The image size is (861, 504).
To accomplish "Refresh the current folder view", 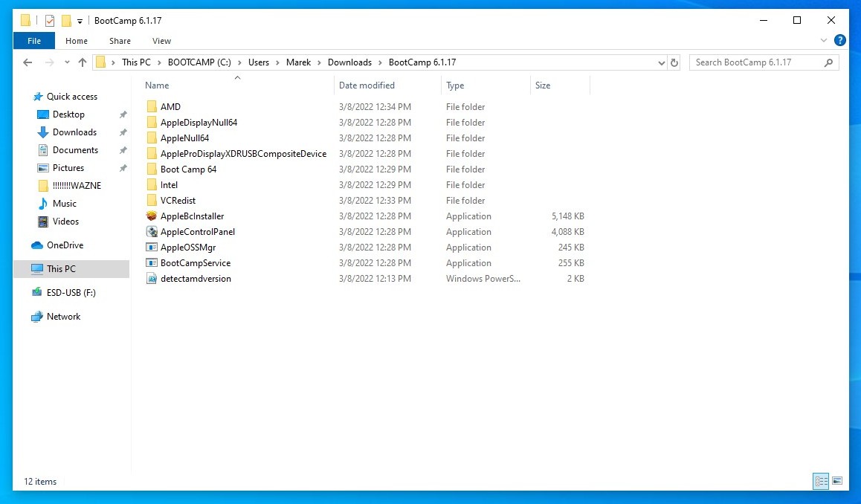I will click(674, 62).
